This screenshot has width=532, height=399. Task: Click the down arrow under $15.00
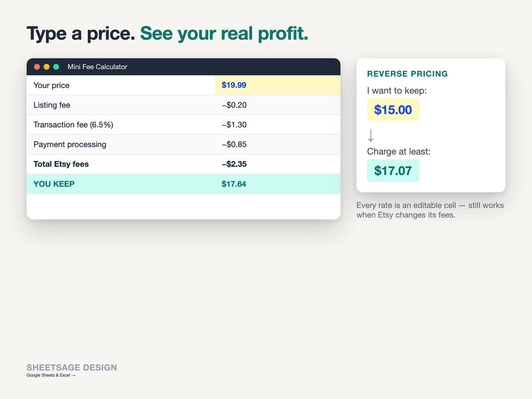coord(371,135)
